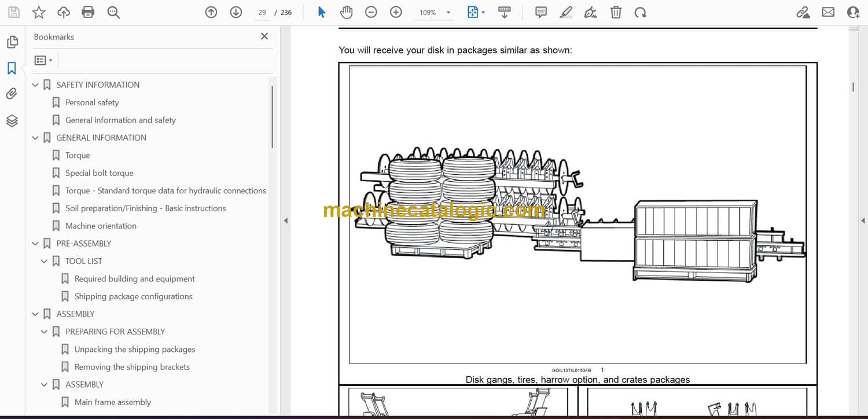
Task: Click the zoom in plus icon
Action: click(x=396, y=12)
